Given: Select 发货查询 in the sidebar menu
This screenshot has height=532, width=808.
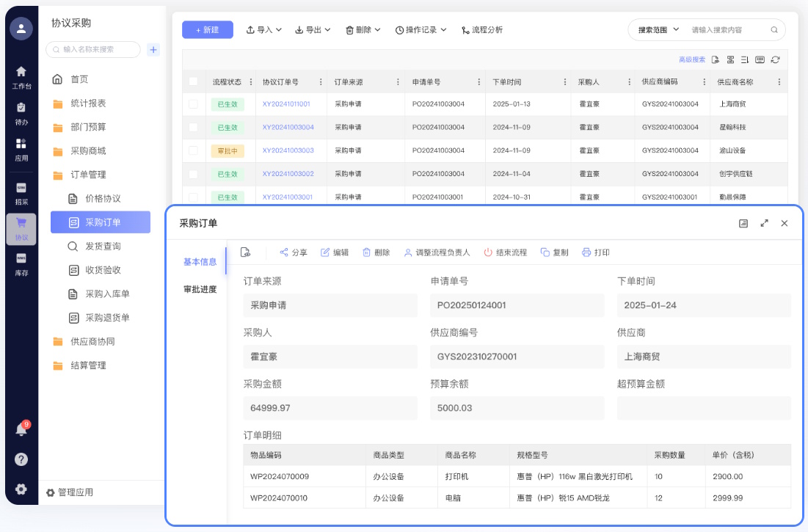Looking at the screenshot, I should point(103,247).
